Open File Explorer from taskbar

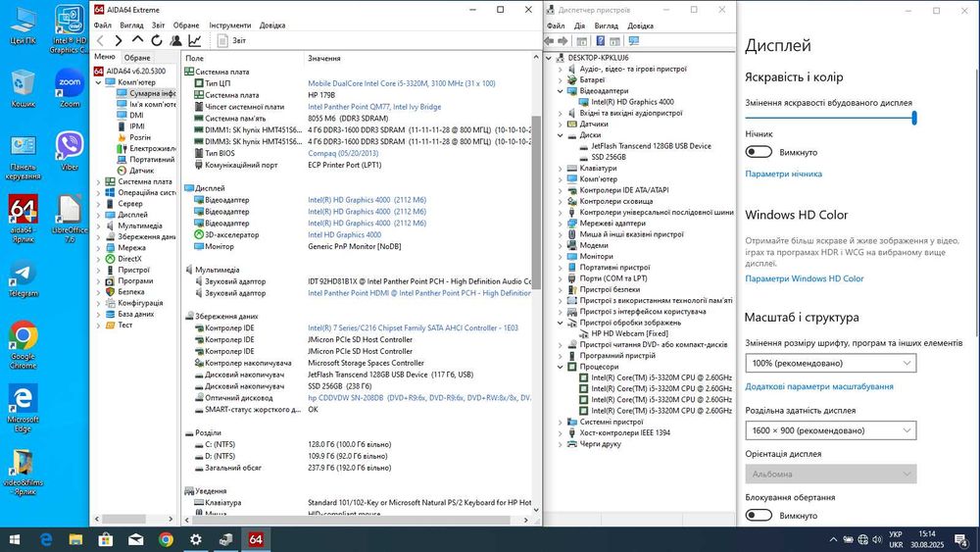tap(75, 539)
